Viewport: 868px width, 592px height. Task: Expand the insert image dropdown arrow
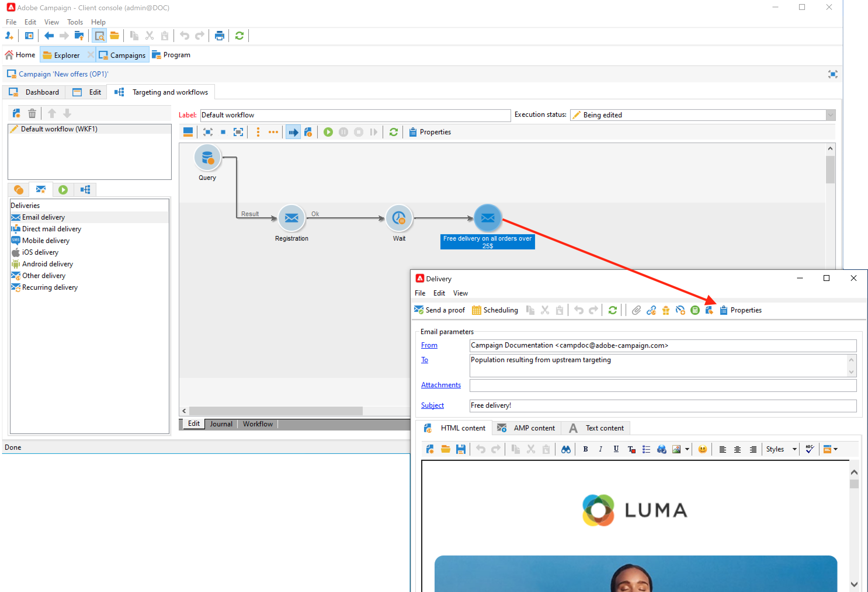[x=687, y=449]
